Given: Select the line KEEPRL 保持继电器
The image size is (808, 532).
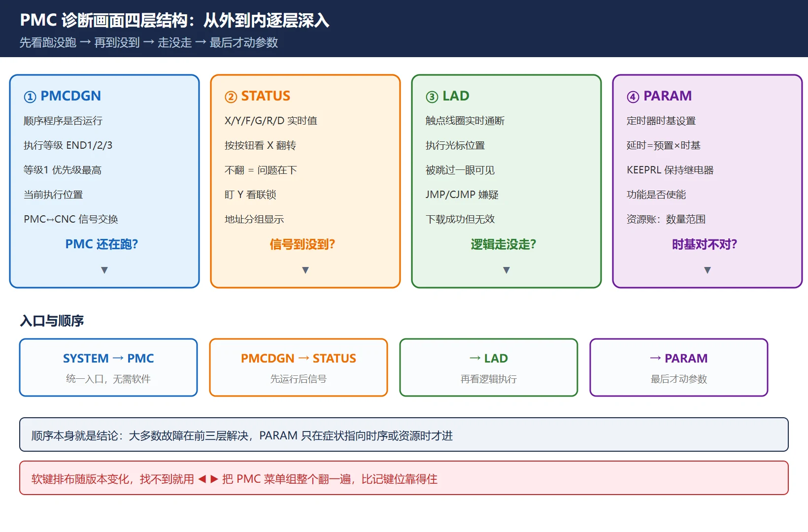Looking at the screenshot, I should pyautogui.click(x=670, y=170).
